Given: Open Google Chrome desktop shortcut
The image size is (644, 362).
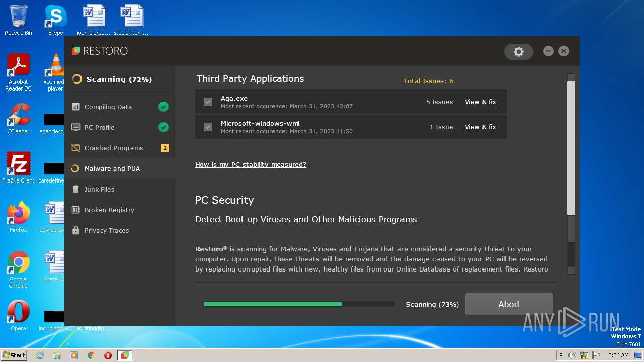Looking at the screenshot, I should tap(18, 270).
